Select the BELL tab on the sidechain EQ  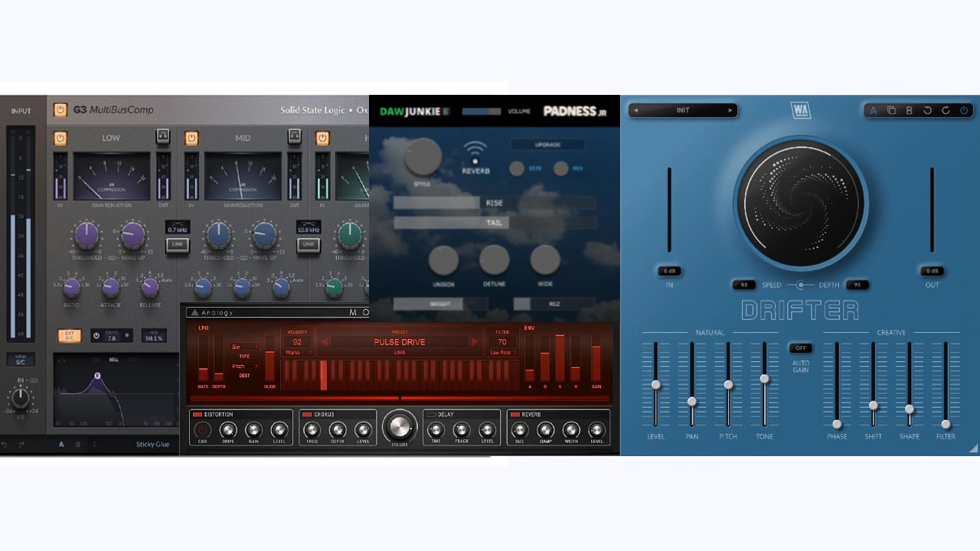(113, 360)
